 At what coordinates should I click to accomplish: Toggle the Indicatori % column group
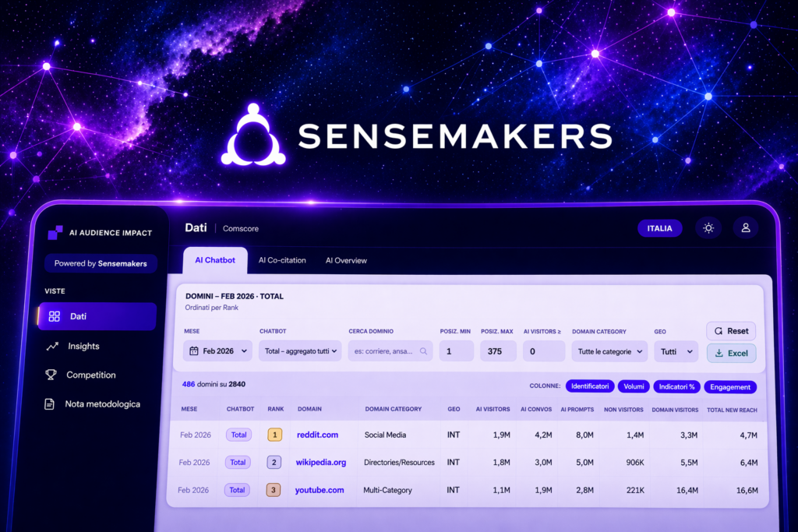tap(676, 386)
